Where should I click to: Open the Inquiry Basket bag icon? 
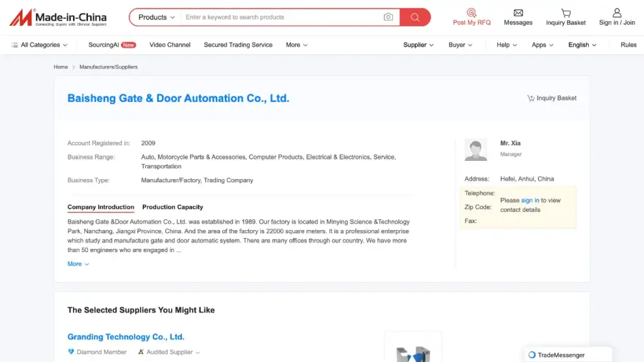[565, 13]
